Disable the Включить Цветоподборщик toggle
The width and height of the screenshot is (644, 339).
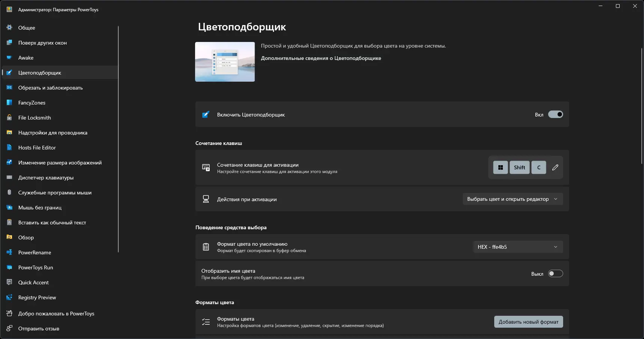coord(555,115)
